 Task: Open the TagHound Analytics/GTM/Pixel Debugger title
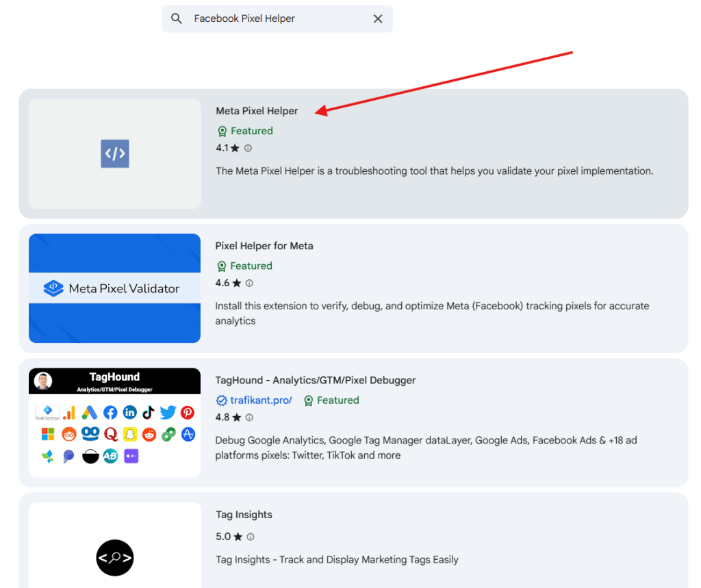pos(315,380)
